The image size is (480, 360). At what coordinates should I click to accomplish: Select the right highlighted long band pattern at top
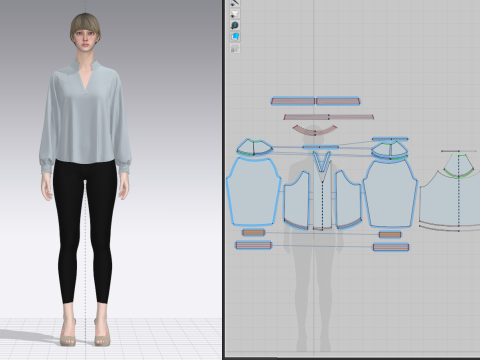(338, 101)
